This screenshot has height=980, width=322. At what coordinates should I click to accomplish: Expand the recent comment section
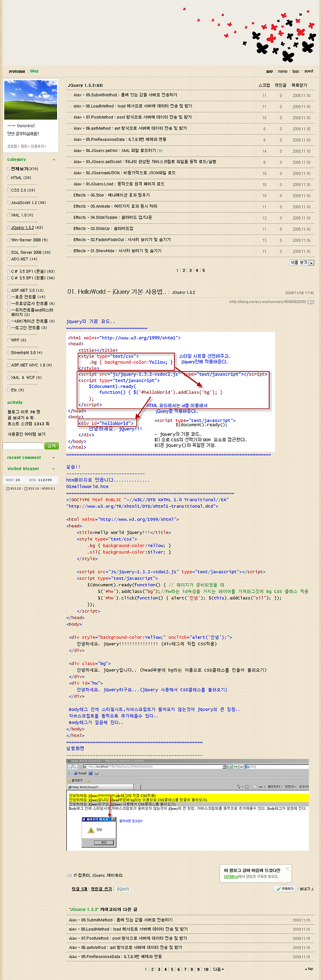click(54, 458)
